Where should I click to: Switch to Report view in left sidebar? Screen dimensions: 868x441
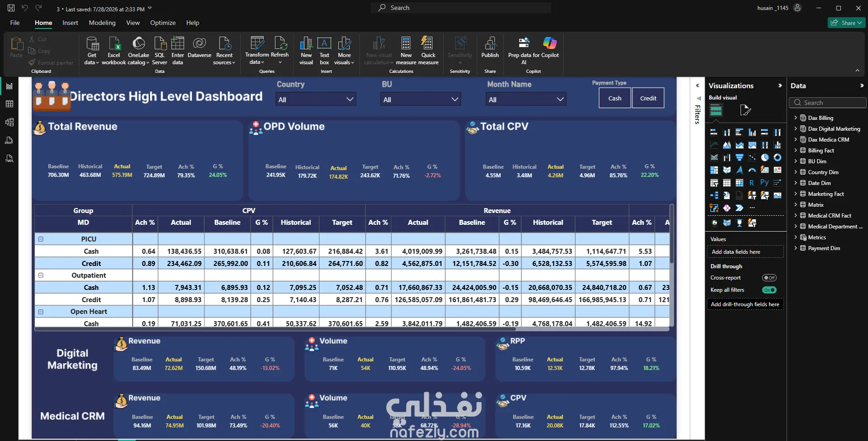pyautogui.click(x=9, y=86)
